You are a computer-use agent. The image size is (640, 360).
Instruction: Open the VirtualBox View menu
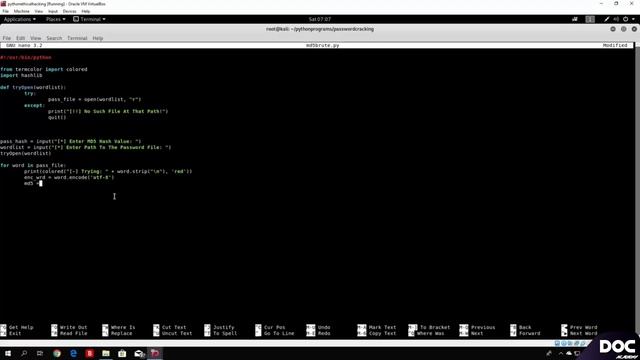pos(38,11)
